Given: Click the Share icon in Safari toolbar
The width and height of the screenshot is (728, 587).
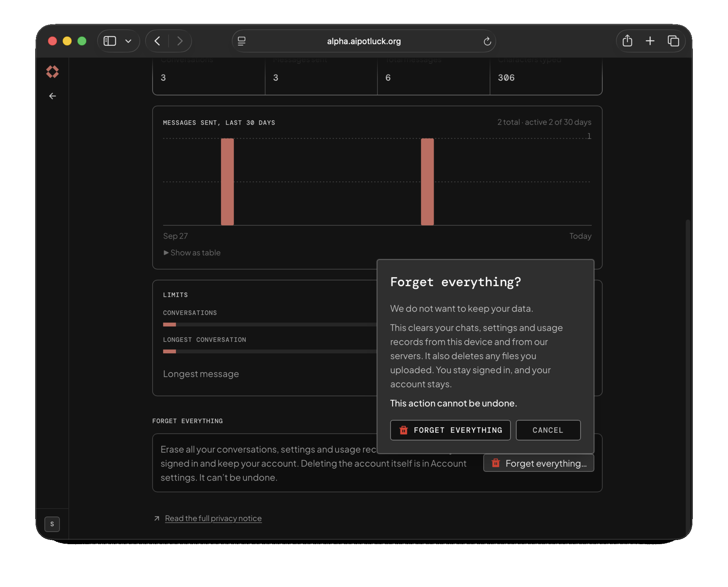Looking at the screenshot, I should 628,41.
